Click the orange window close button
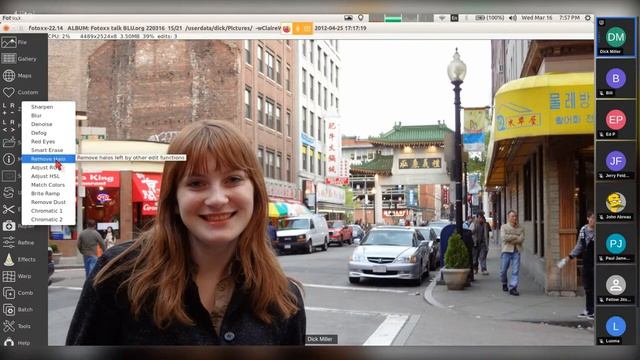 click(6, 28)
